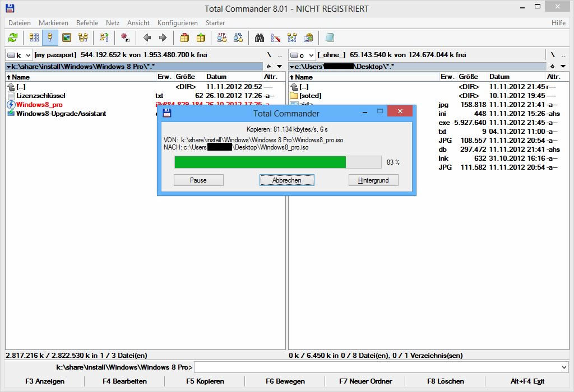The width and height of the screenshot is (574, 392).
Task: Expand the command line history dropdown
Action: pyautogui.click(x=564, y=367)
